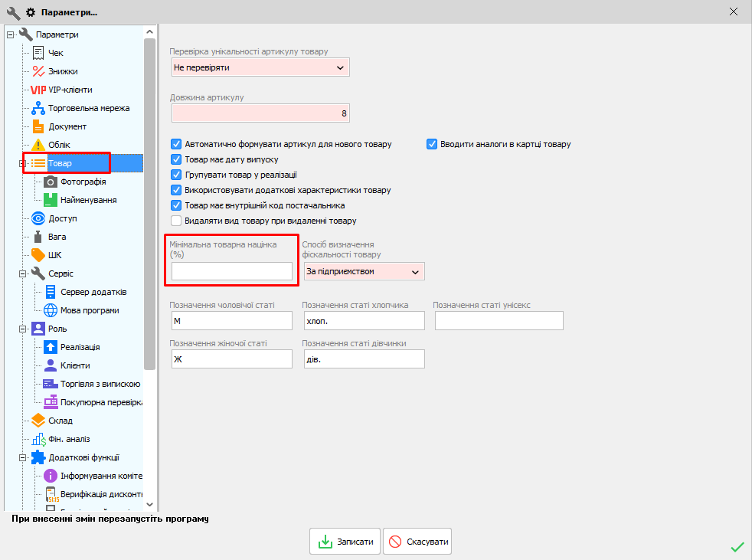Click the tree panel vertical scrollbar
Screen dimensions: 752x560
(x=149, y=230)
